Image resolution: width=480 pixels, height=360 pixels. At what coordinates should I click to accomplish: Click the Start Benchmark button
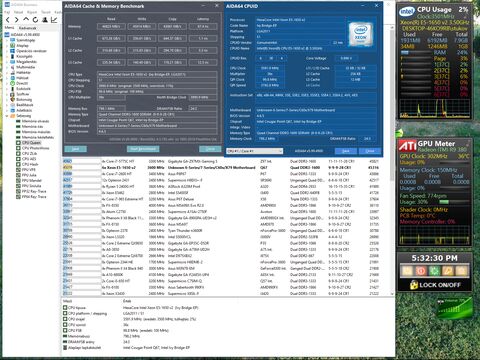coord(143,149)
